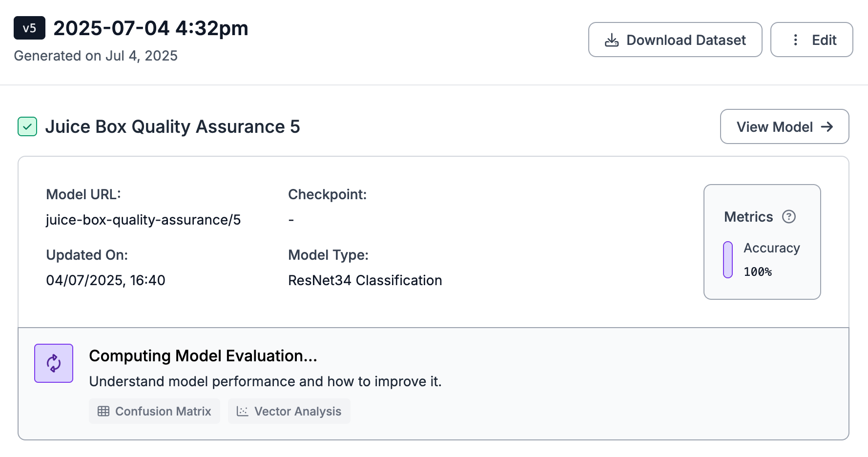Open the Edit options menu
868x457 pixels.
pyautogui.click(x=811, y=40)
